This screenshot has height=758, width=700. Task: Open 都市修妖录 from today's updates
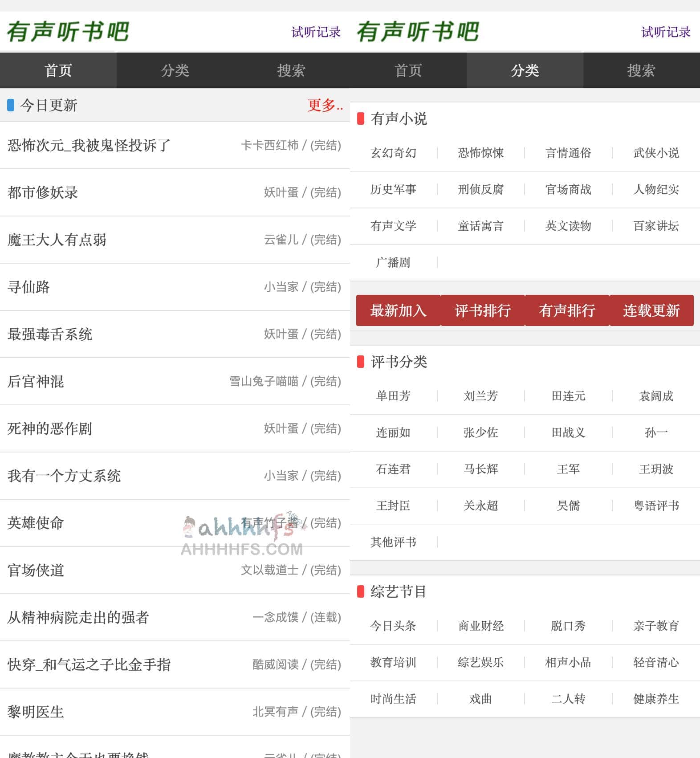tap(43, 192)
